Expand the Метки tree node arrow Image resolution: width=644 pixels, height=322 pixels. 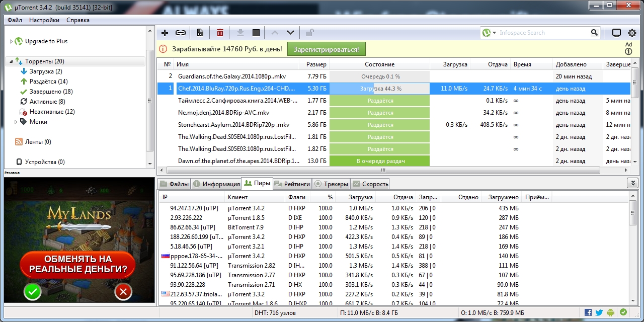16,122
